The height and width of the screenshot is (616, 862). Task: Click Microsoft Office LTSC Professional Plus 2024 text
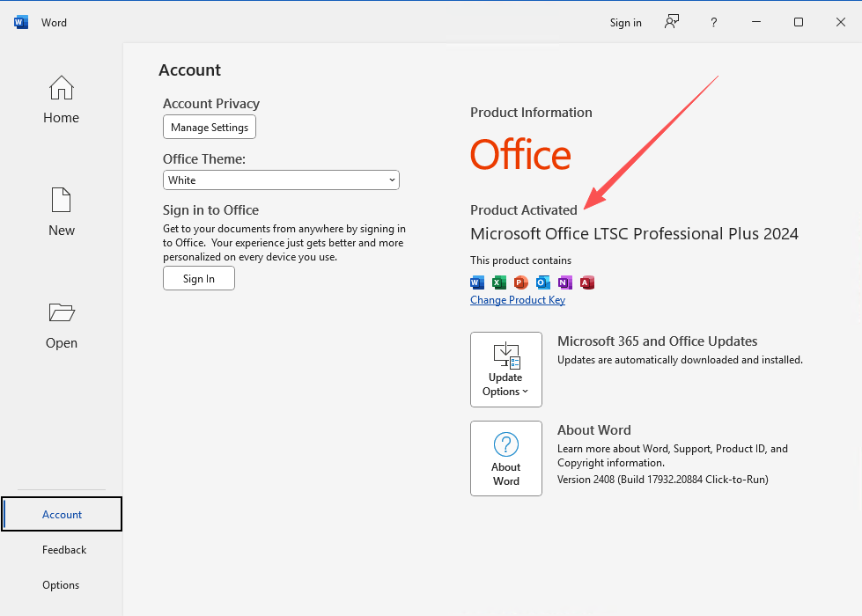coord(634,234)
